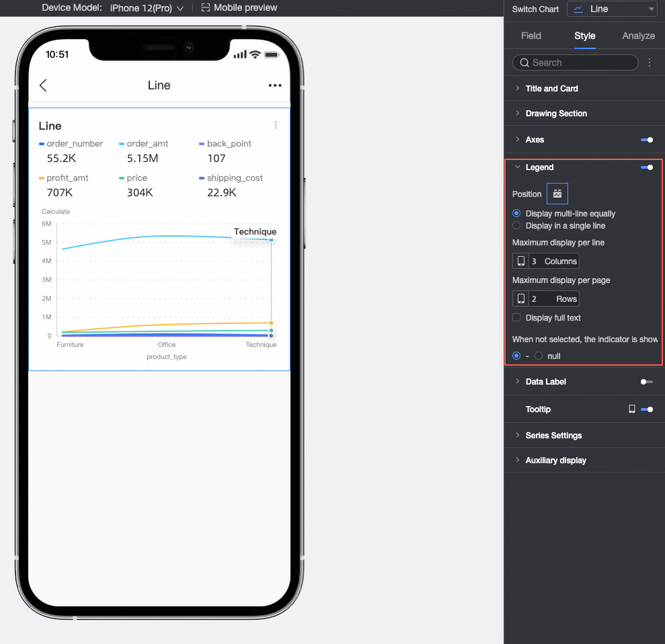
Task: Open the Device Model dropdown
Action: (147, 8)
